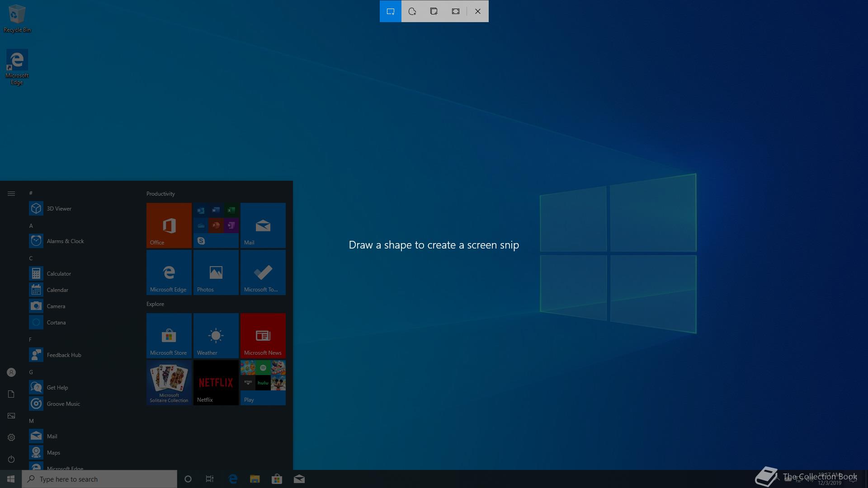Launch Microsoft Solitaire Collection tile

point(169,383)
